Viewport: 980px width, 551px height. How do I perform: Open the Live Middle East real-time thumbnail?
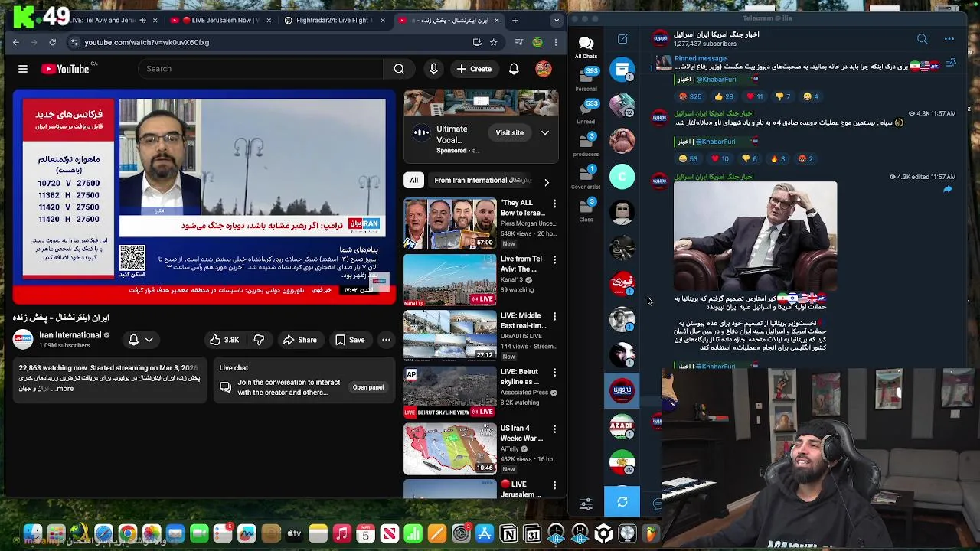(x=449, y=335)
